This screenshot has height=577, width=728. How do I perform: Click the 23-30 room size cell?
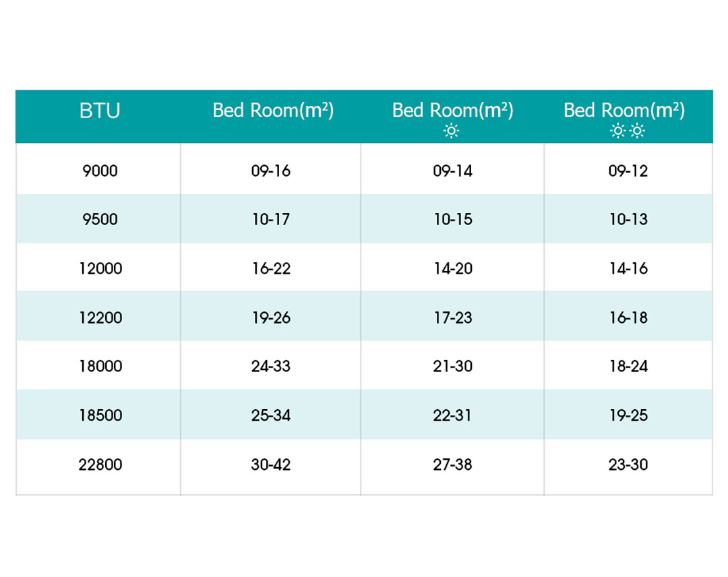(x=628, y=464)
